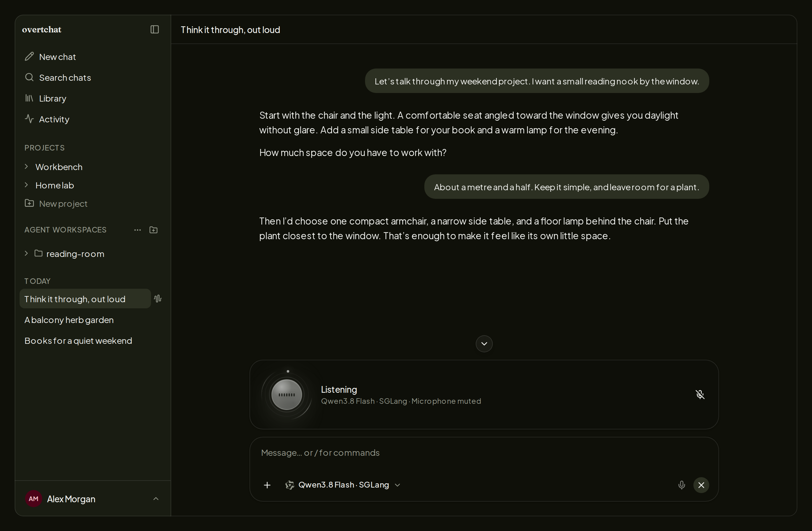This screenshot has width=812, height=531.
Task: Click the reading-room folder icon
Action: click(x=39, y=253)
